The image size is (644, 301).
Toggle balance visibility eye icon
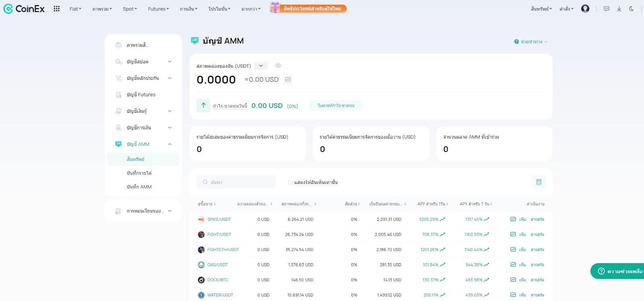coord(278,66)
